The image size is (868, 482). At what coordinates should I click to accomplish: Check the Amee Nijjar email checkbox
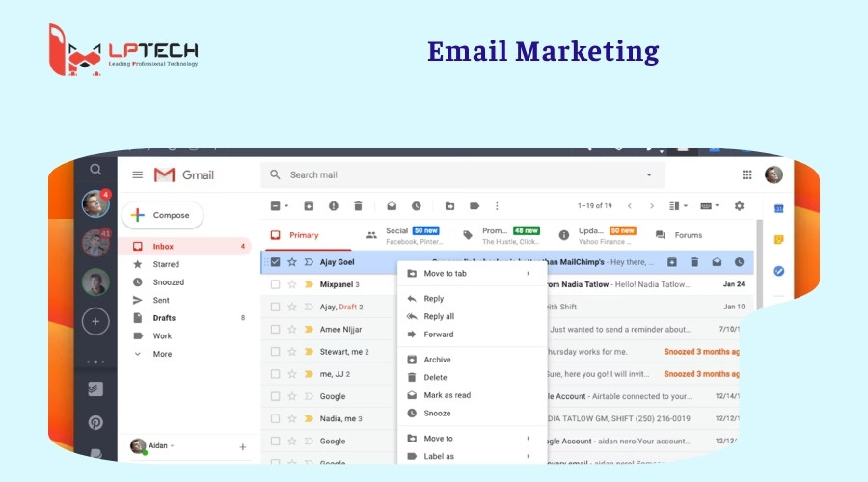pos(275,330)
